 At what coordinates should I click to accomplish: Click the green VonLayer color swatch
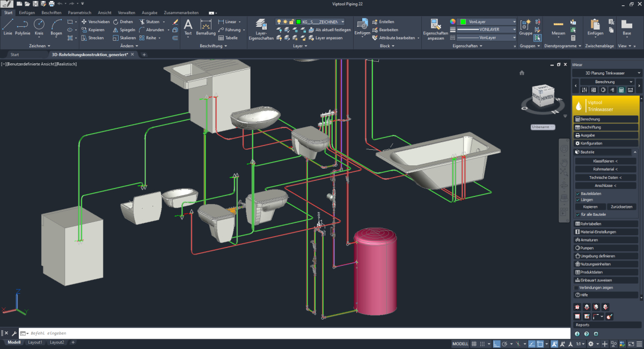[x=463, y=21]
